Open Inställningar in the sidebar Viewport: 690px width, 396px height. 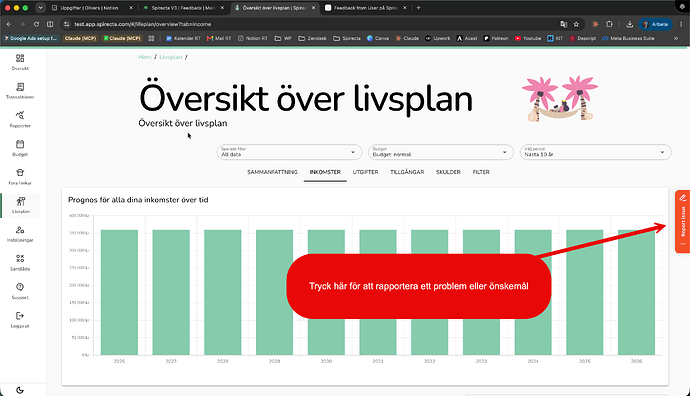point(20,234)
